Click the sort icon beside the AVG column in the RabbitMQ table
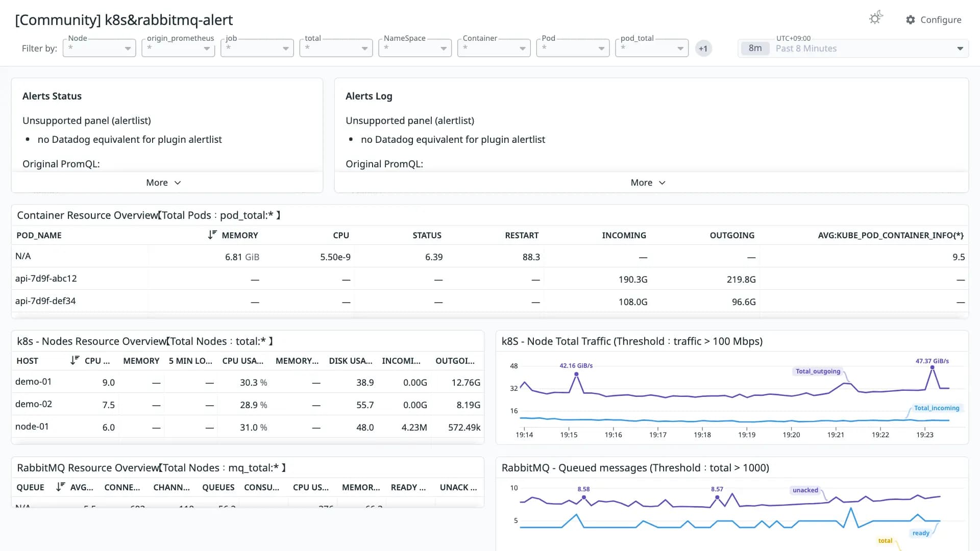 click(60, 487)
